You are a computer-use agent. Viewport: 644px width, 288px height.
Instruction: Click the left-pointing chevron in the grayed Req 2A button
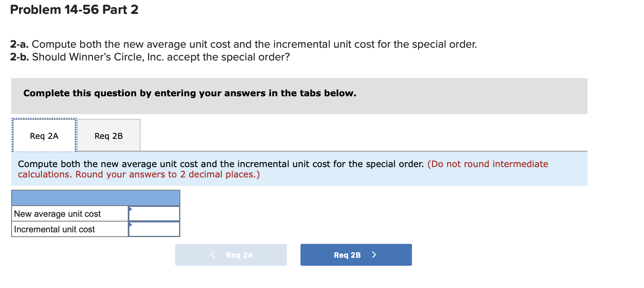(x=213, y=255)
